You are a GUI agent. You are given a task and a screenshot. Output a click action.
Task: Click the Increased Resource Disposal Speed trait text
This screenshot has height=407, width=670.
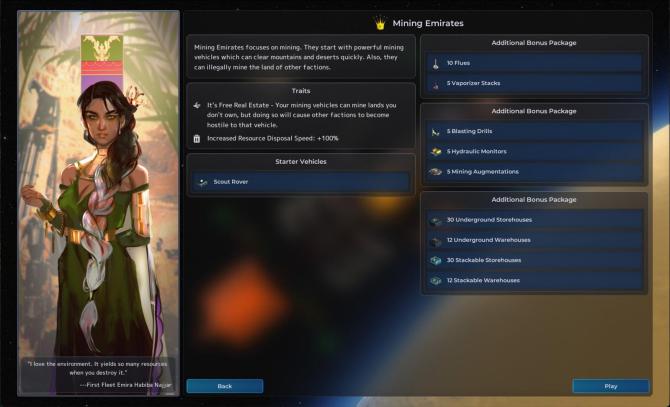click(x=273, y=138)
